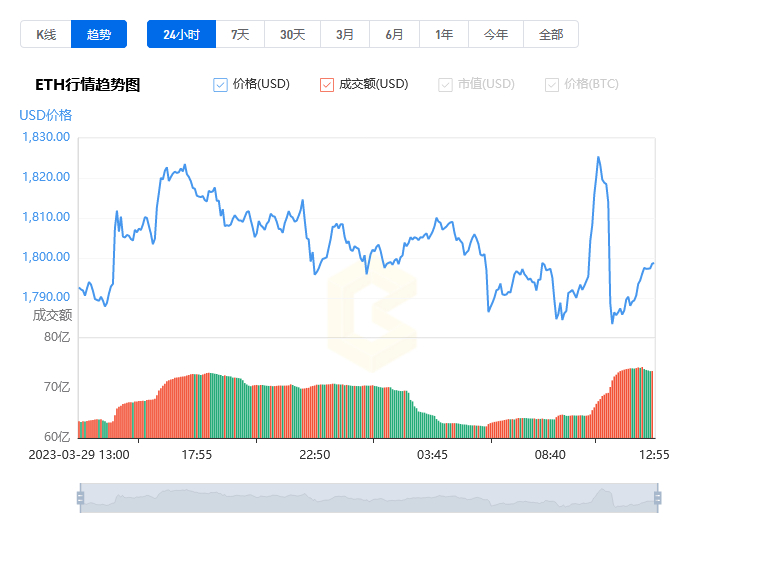The width and height of the screenshot is (780, 563).
Task: Select the 趋势 trend view tab
Action: 98,34
